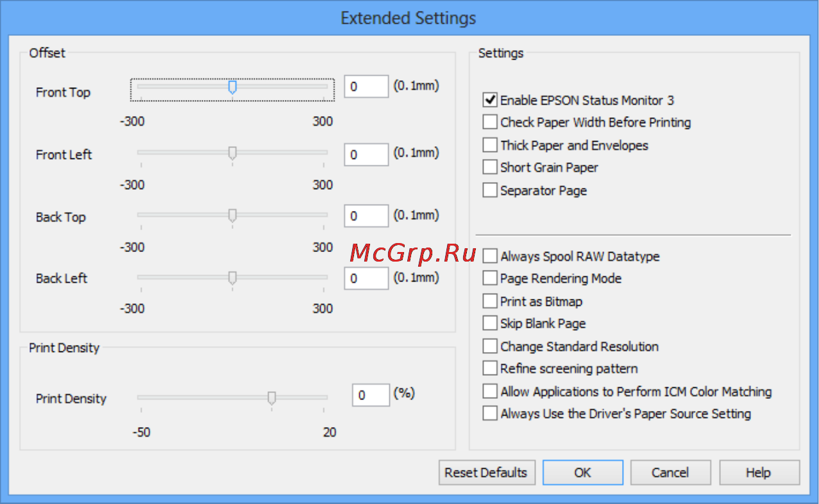
Task: Click the 20 maximum density label
Action: click(329, 432)
